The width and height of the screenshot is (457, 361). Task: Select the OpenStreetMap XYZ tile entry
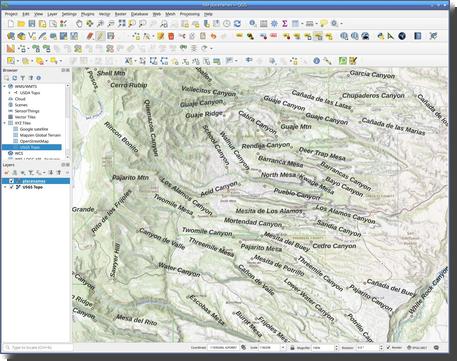[x=34, y=141]
